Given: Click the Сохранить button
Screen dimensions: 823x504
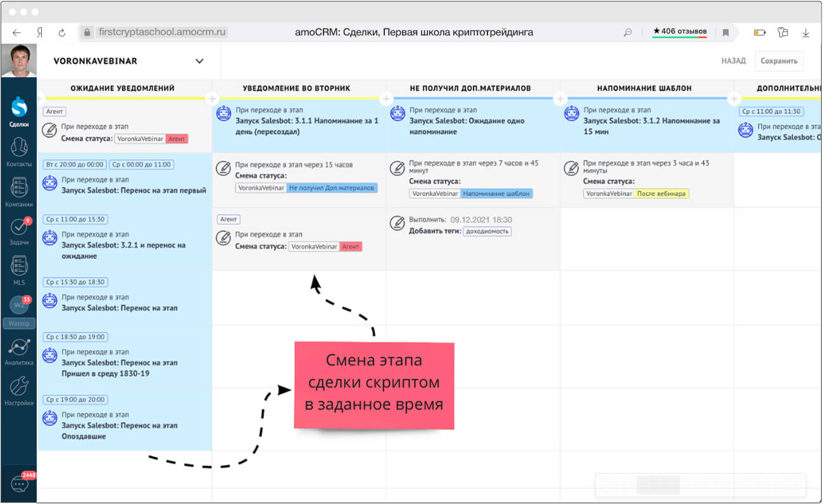Looking at the screenshot, I should [x=779, y=61].
